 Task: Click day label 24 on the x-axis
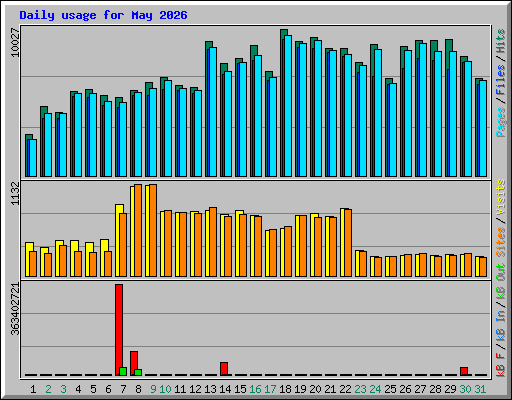coord(375,389)
